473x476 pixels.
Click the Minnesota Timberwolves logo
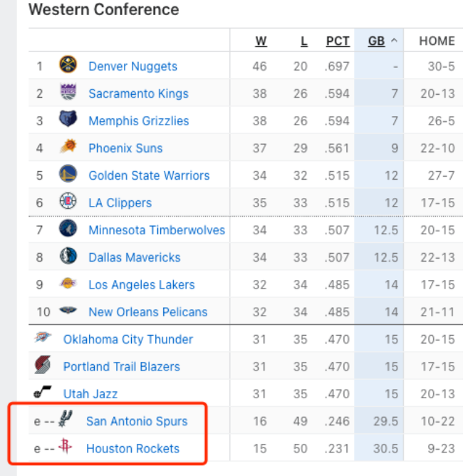coord(68,228)
